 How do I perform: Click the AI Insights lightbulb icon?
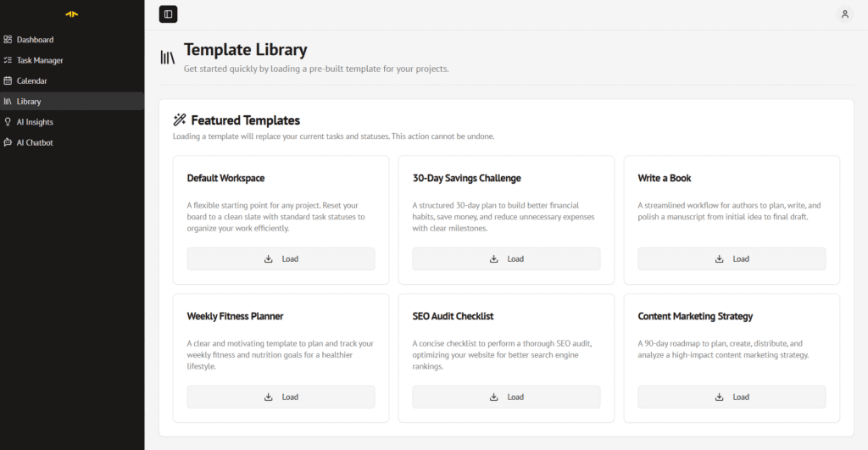point(8,122)
